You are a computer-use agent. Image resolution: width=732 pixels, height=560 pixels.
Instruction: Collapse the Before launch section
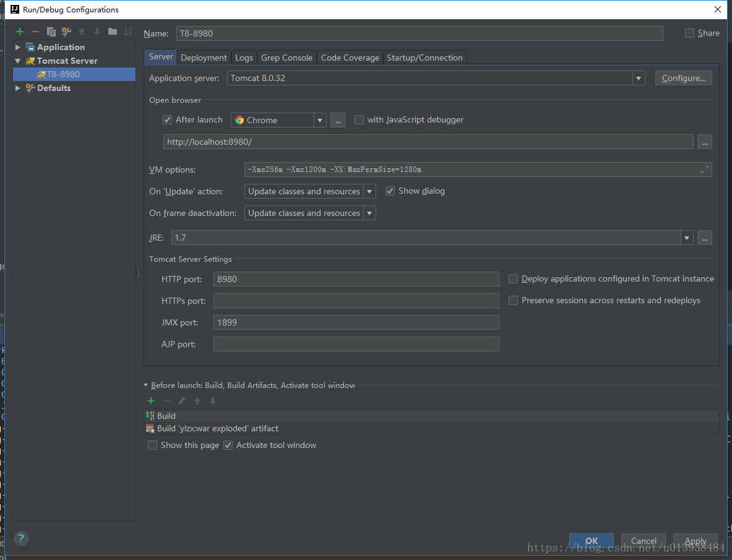tap(145, 386)
